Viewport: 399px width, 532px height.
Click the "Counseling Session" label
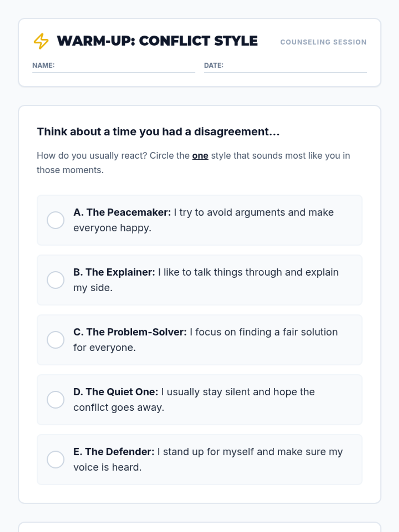(323, 42)
